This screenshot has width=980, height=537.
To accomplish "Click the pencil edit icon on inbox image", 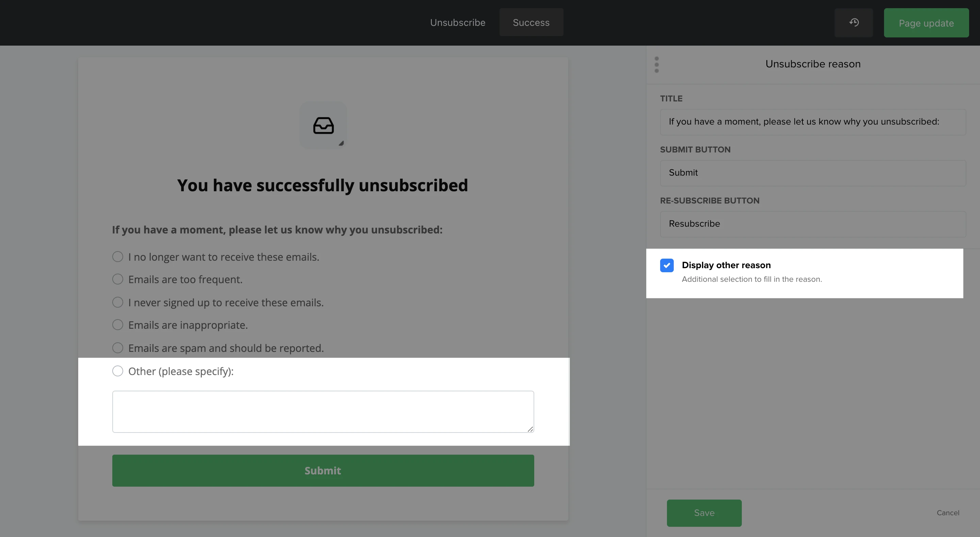I will (x=341, y=144).
